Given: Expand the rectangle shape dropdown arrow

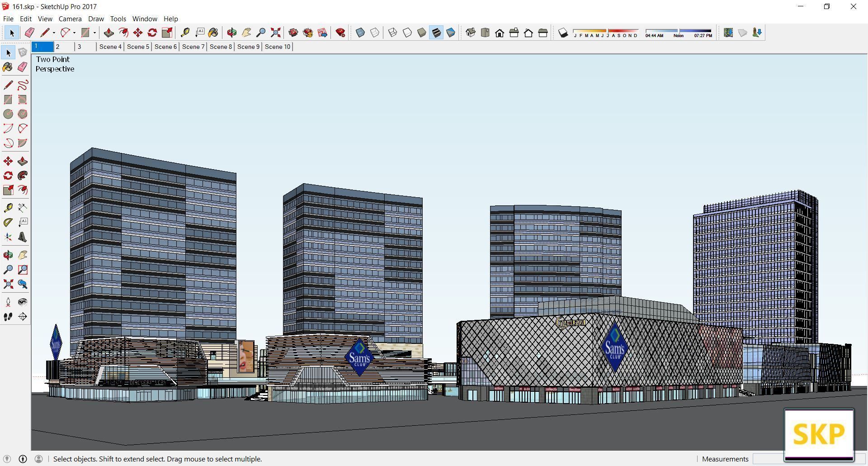Looking at the screenshot, I should click(94, 33).
